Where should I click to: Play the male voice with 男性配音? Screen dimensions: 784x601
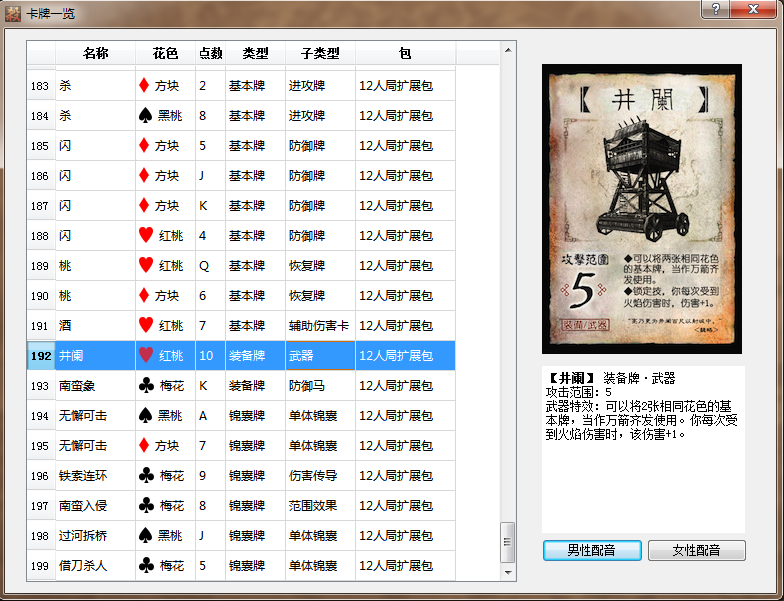tap(592, 550)
